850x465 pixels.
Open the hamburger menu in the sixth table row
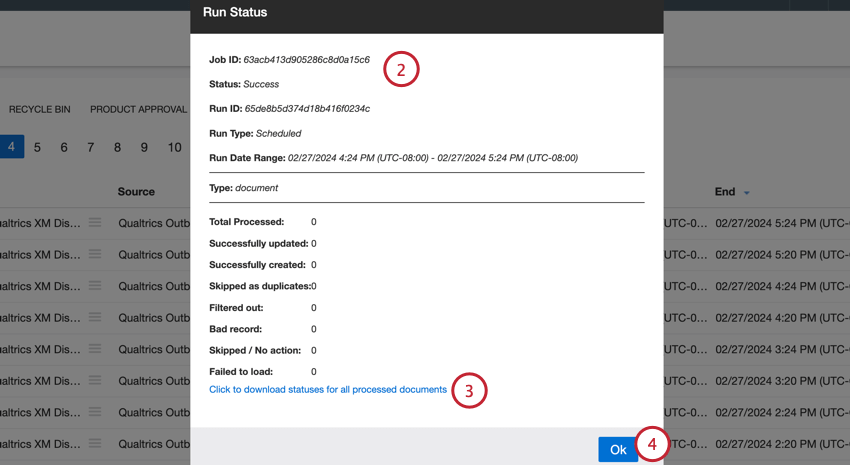95,381
